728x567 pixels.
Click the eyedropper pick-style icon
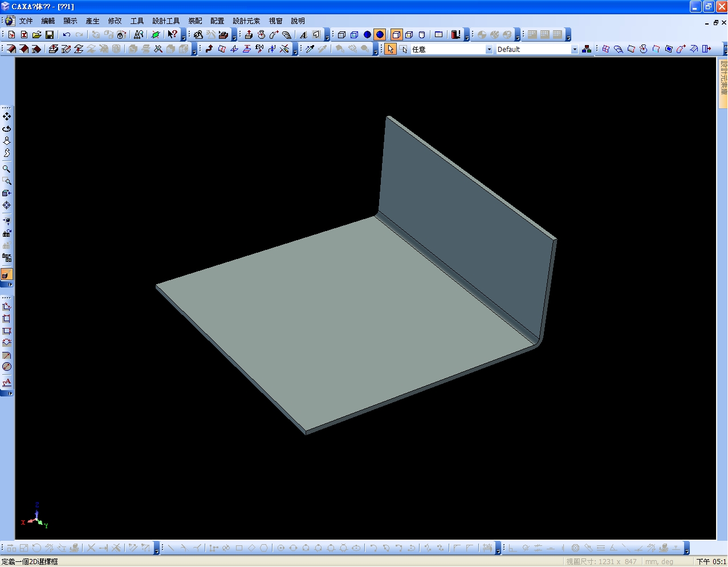(x=310, y=49)
